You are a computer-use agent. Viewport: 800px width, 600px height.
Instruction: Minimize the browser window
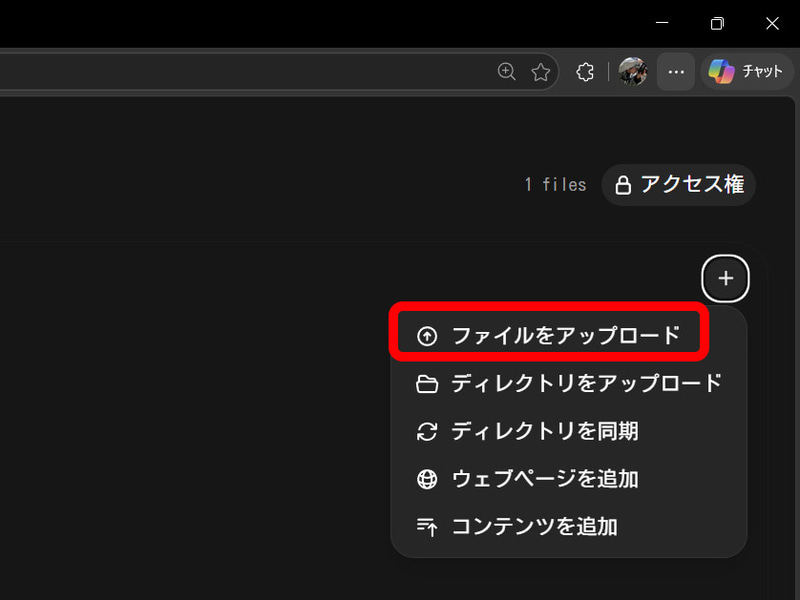coord(662,23)
